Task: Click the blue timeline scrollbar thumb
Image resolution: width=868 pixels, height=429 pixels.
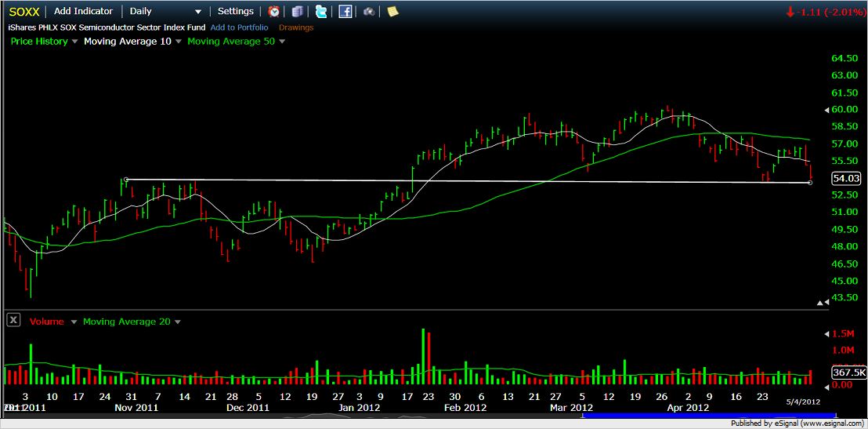Action: [x=707, y=415]
